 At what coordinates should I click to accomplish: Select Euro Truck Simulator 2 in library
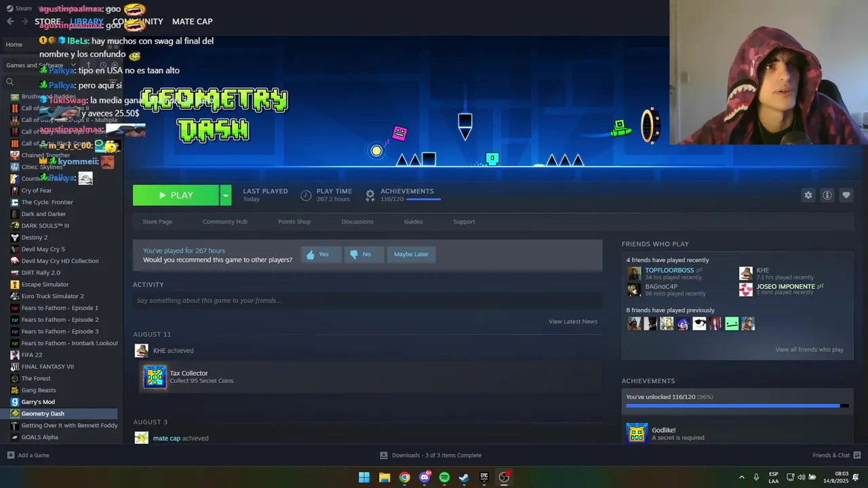(x=52, y=296)
